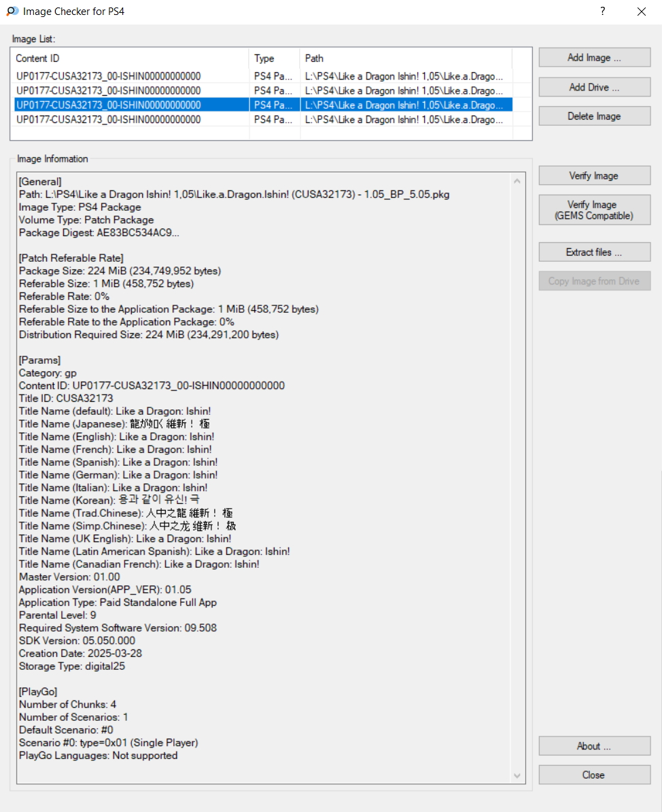Select the highlighted blue row in Image List

tap(264, 105)
